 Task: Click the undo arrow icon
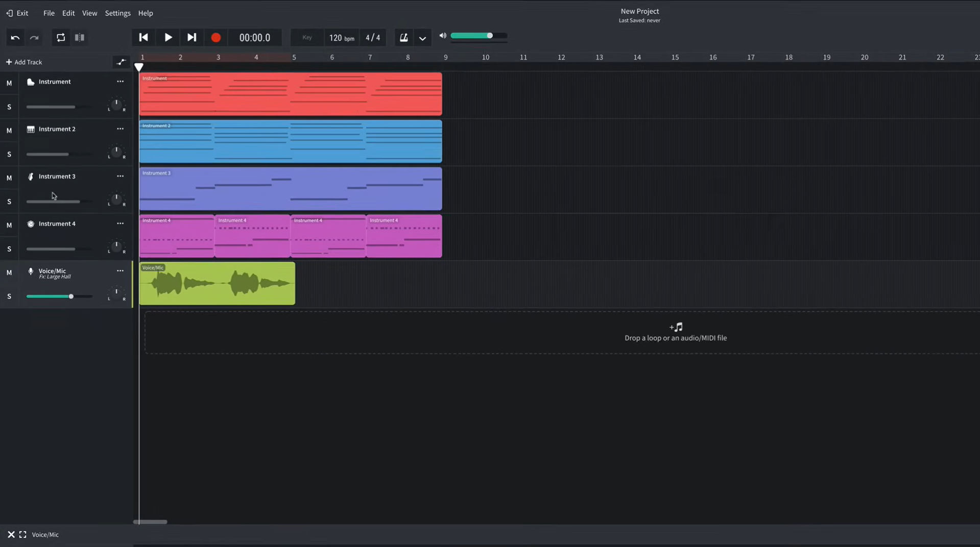[15, 37]
